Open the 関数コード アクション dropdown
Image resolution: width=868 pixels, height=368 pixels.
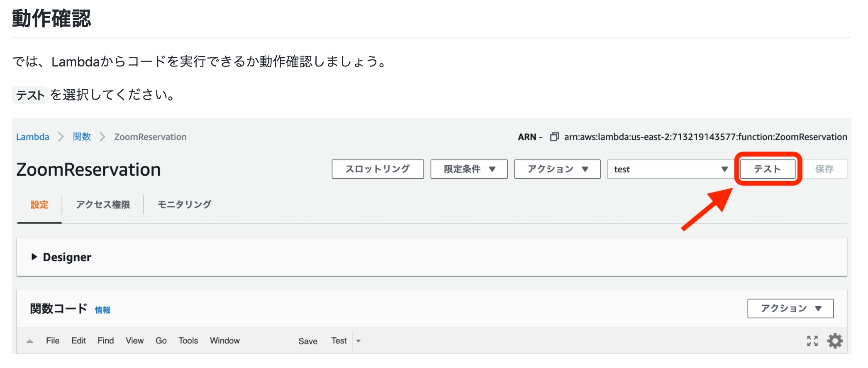(790, 309)
